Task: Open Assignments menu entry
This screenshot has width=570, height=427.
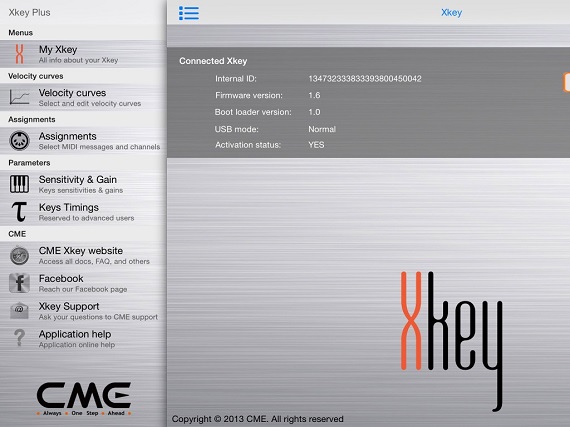Action: pos(83,141)
